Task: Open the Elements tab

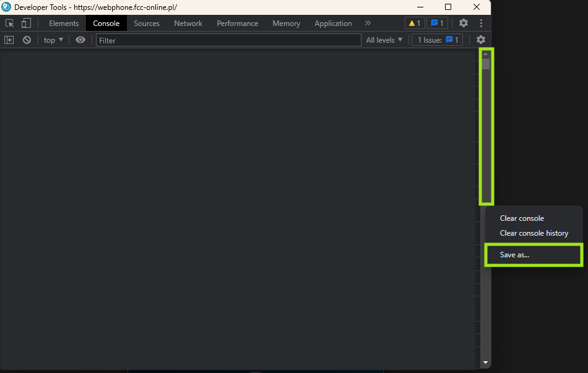Action: point(64,24)
